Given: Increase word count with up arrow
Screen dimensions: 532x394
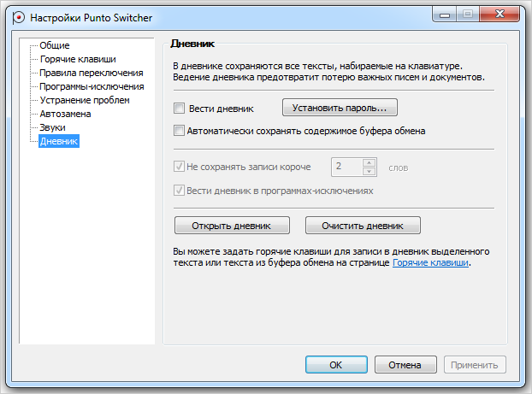Looking at the screenshot, I should 369,162.
